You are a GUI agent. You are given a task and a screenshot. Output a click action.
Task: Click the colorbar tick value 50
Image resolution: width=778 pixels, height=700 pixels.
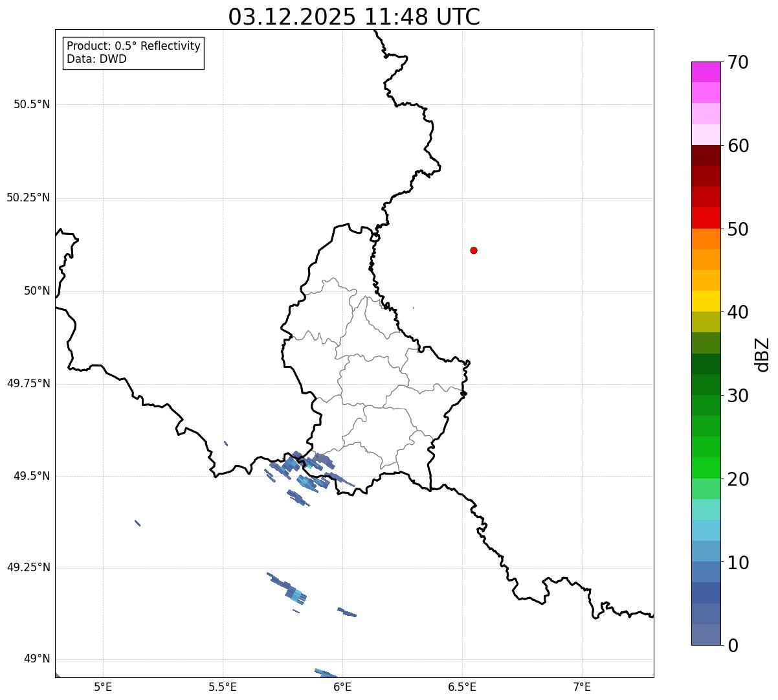pos(738,229)
